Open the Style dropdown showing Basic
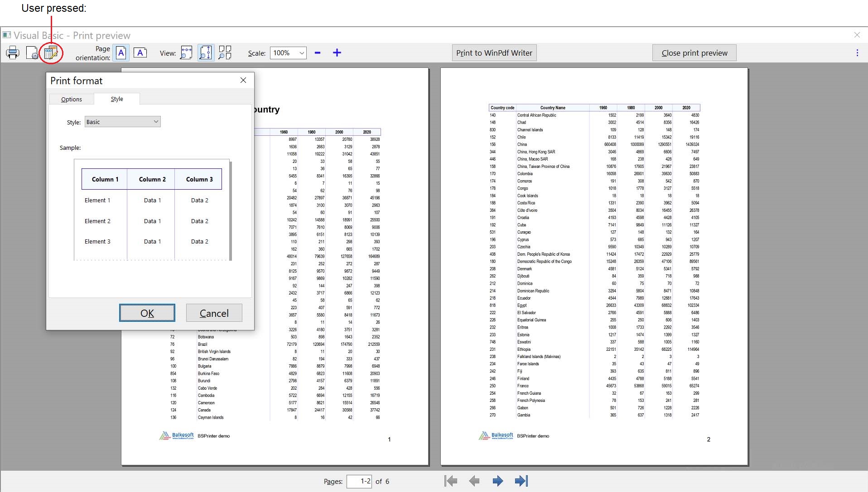The image size is (868, 492). click(x=122, y=122)
